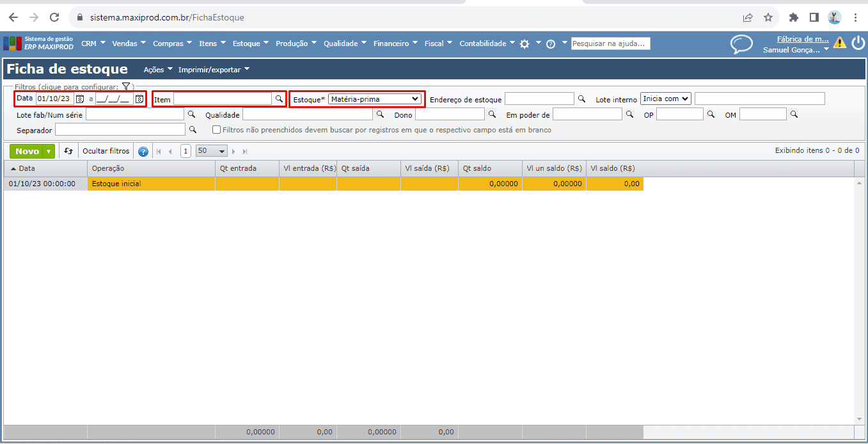868x444 pixels.
Task: Click the Em poder de search magnifier
Action: (629, 115)
